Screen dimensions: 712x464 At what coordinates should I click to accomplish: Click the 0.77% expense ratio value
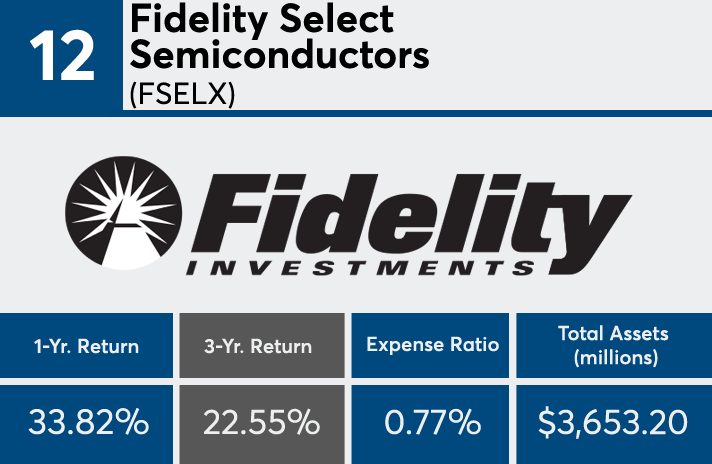tap(432, 422)
